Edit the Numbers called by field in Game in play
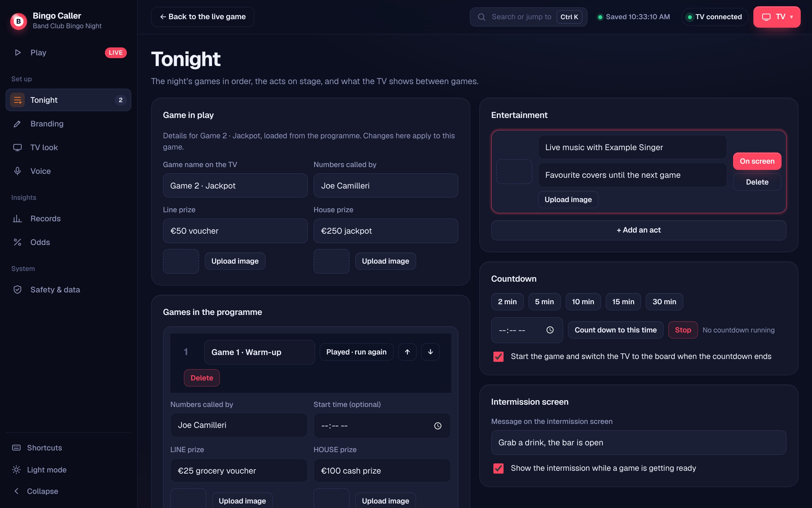Viewport: 812px width, 508px height. 386,185
